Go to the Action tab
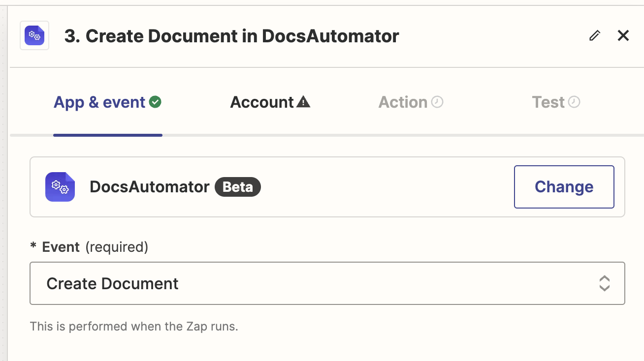644x361 pixels. point(411,102)
